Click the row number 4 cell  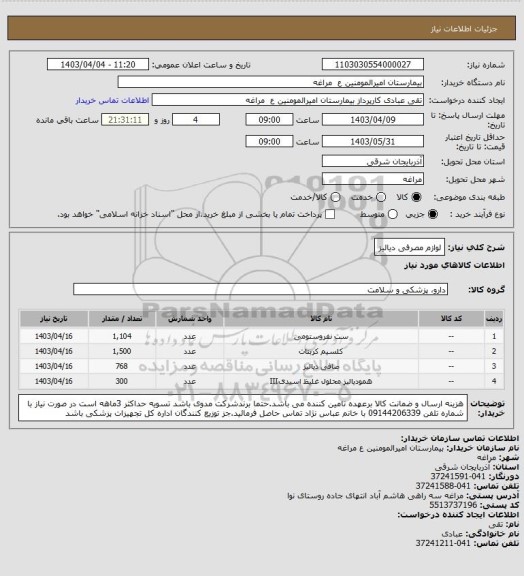(494, 381)
